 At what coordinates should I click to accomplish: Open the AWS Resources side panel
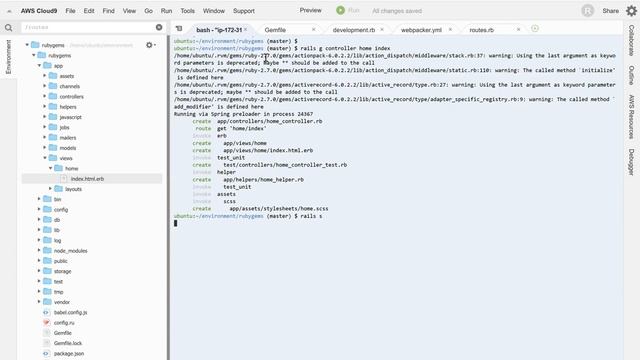coord(631,117)
